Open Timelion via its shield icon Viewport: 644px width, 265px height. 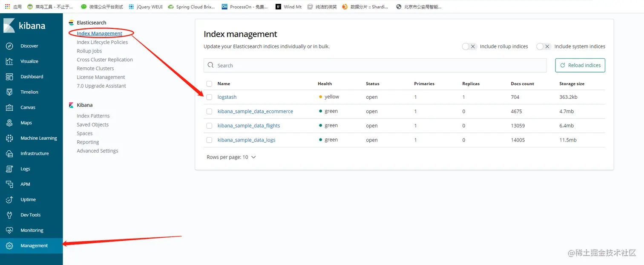(x=9, y=92)
